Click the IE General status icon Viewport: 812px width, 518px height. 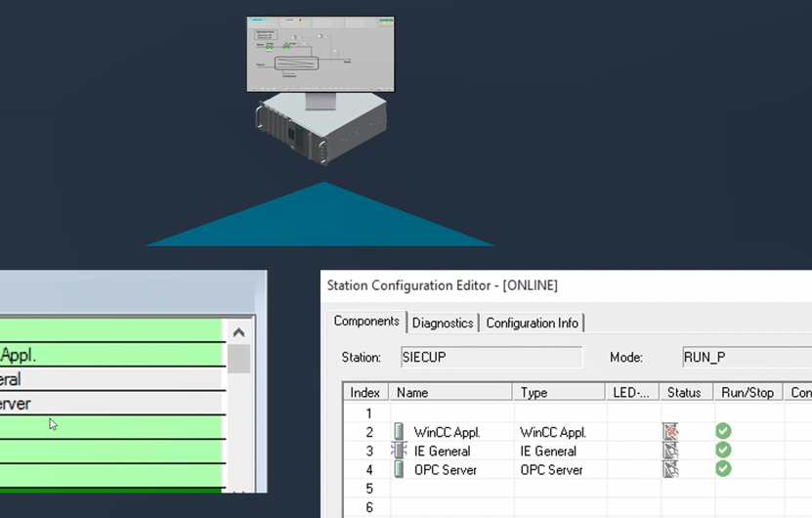click(670, 451)
